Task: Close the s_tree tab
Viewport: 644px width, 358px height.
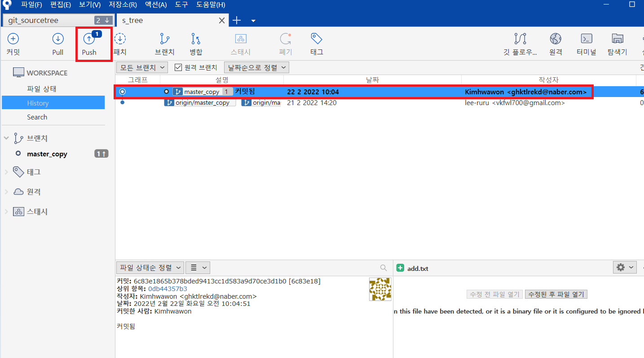Action: [222, 20]
